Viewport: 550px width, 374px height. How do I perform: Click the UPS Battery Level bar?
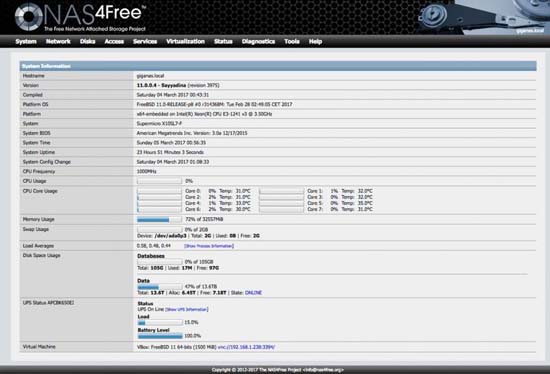click(160, 336)
